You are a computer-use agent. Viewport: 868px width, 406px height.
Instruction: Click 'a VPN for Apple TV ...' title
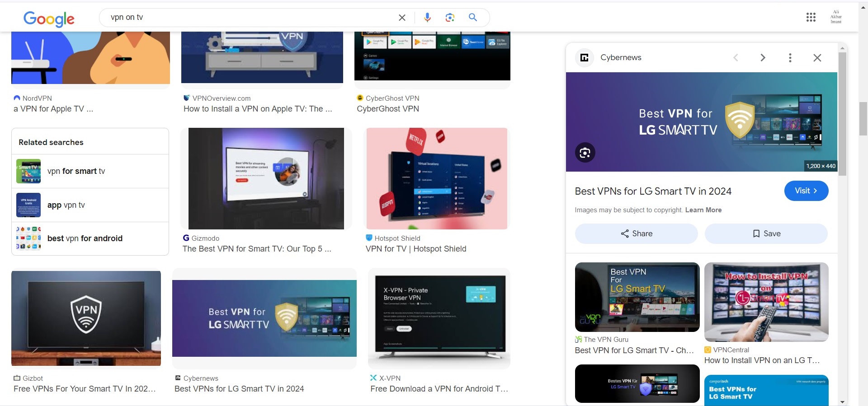click(x=53, y=109)
